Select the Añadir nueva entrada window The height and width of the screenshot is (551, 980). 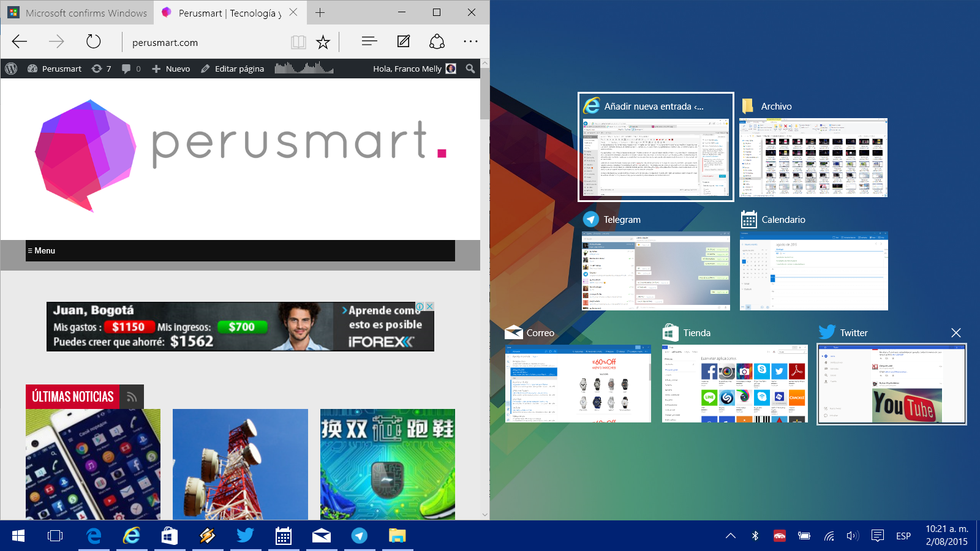[x=656, y=146]
